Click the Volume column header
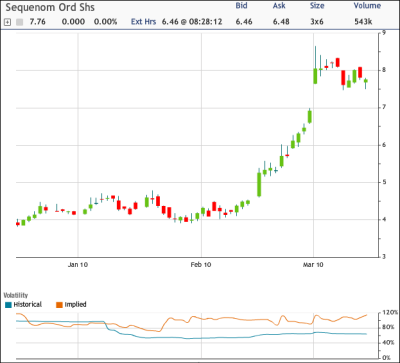Image resolution: width=400 pixels, height=363 pixels. coord(367,6)
